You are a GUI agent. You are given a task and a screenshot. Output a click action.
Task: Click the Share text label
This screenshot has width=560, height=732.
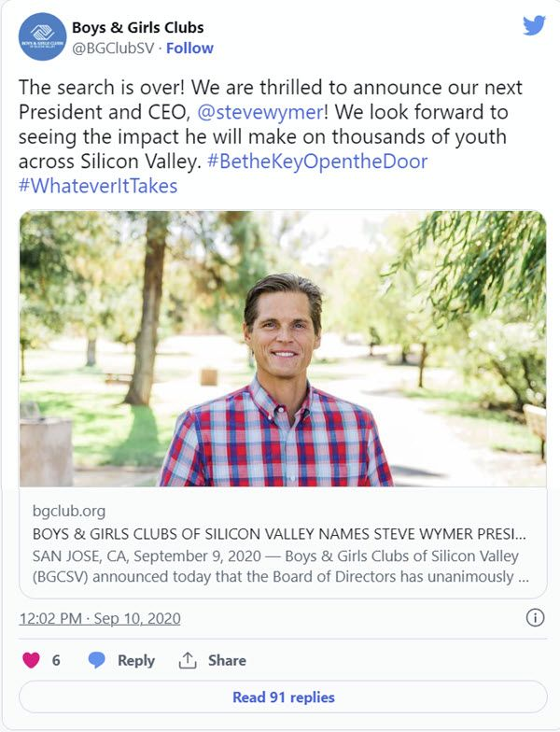coord(227,661)
